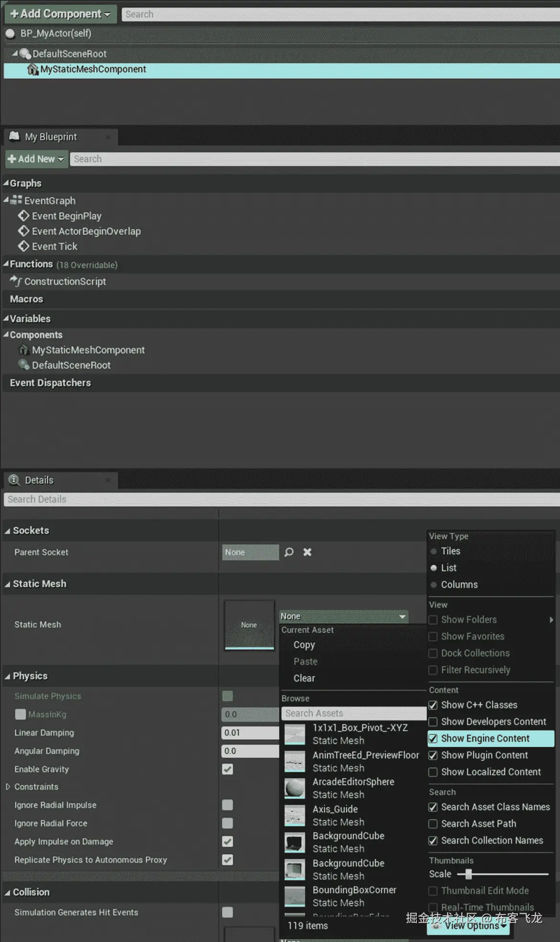Select the Macros section header
This screenshot has height=942, width=560.
(x=282, y=299)
